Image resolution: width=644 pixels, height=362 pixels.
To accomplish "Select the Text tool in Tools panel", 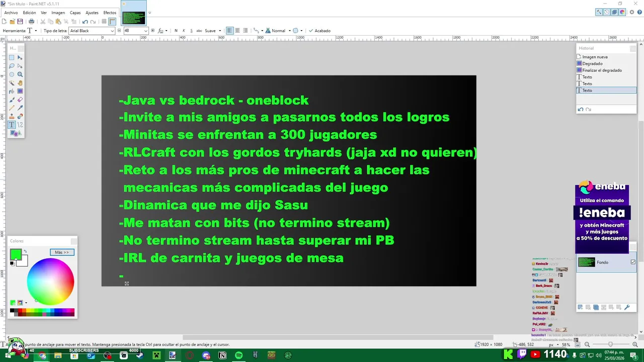I will click(x=12, y=125).
